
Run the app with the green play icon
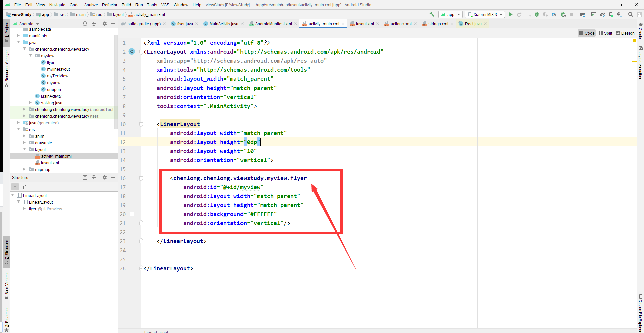pos(511,14)
